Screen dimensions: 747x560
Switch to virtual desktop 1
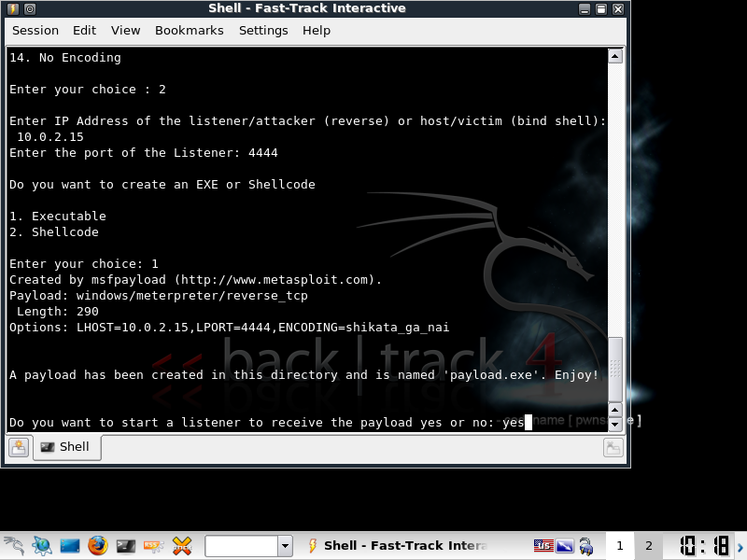click(620, 546)
